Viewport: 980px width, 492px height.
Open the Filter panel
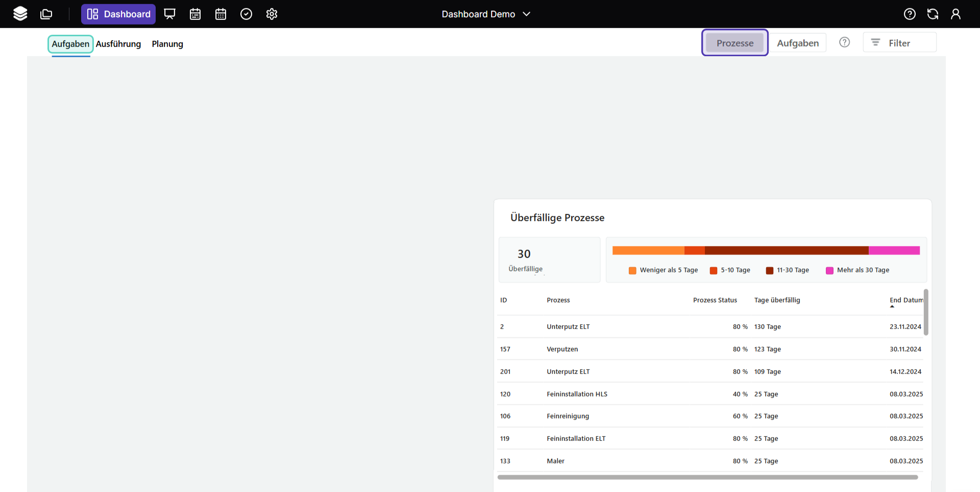click(x=899, y=43)
